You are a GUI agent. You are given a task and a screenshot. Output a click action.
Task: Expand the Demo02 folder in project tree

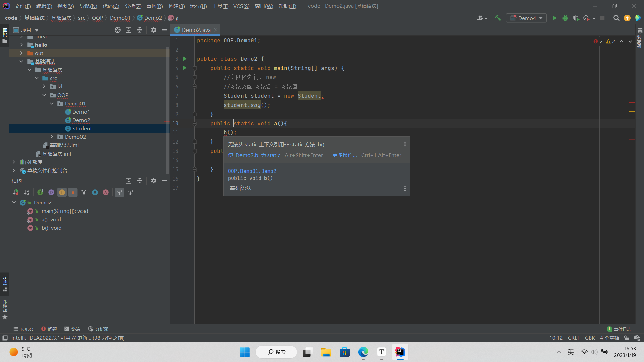tap(52, 137)
